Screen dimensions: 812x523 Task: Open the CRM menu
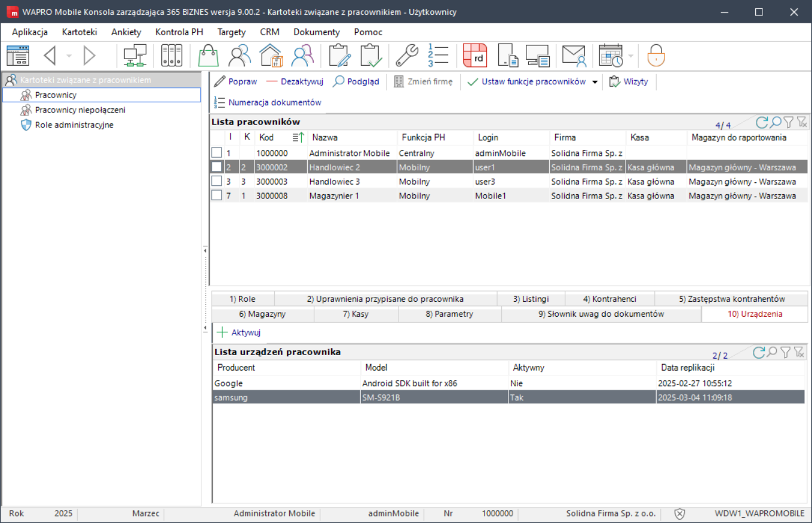(x=269, y=32)
